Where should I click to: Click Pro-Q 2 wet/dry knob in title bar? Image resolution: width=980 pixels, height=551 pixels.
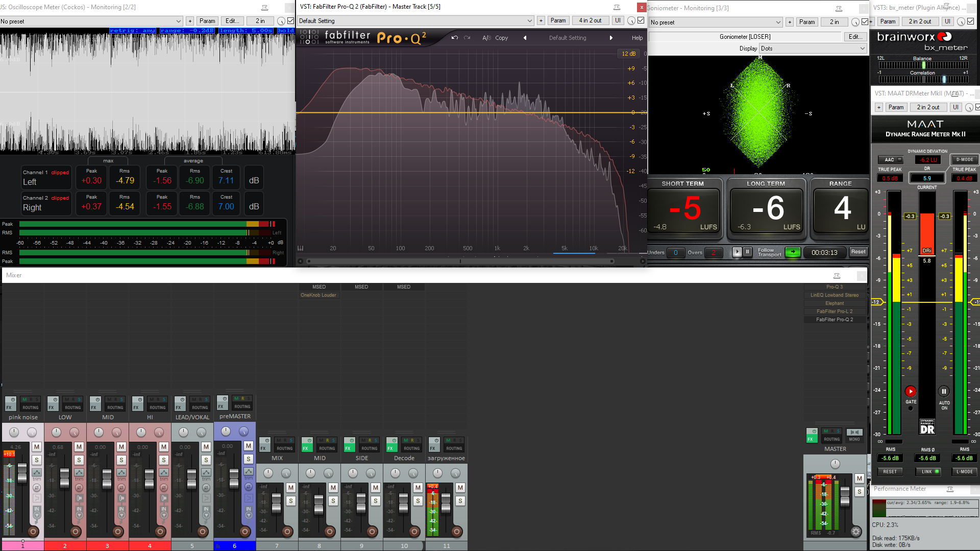[631, 21]
